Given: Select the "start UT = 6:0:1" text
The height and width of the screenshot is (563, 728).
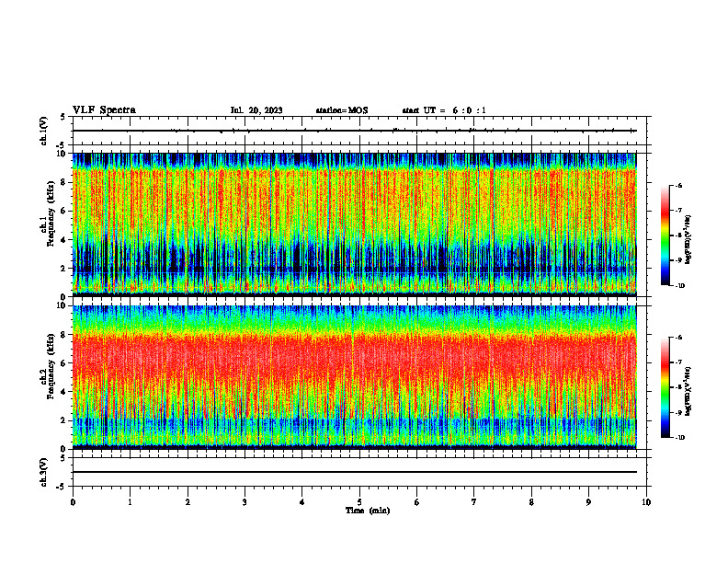Looking at the screenshot, I should (444, 110).
